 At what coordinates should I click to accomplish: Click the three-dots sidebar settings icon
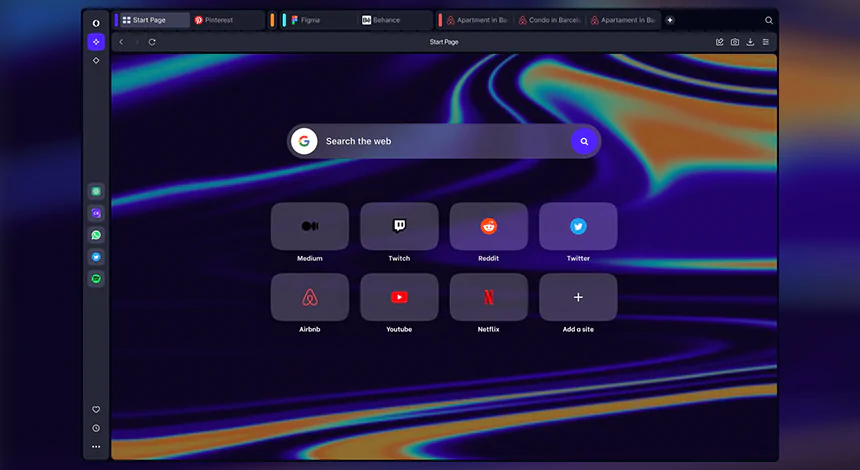[x=96, y=447]
